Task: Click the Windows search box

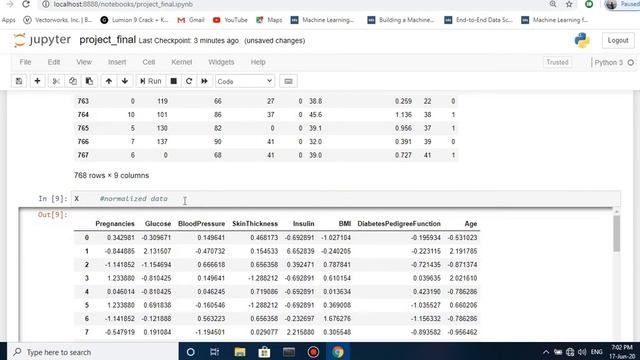Action: 93,352
